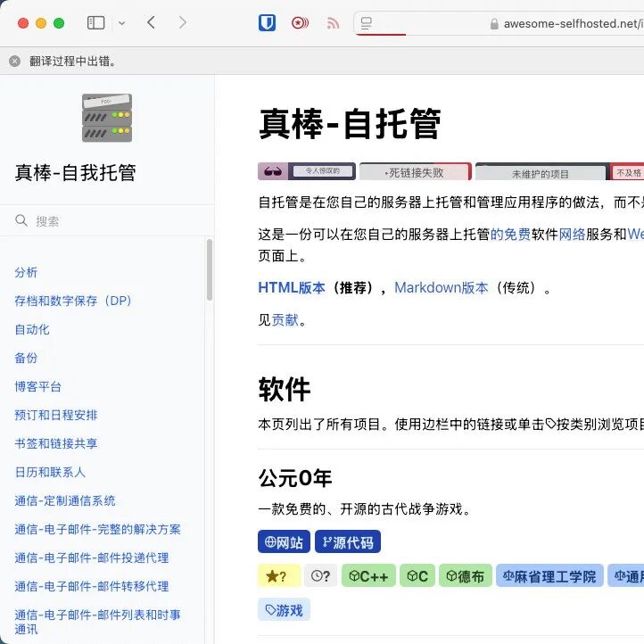Filter by the 游戏 category tag

284,609
